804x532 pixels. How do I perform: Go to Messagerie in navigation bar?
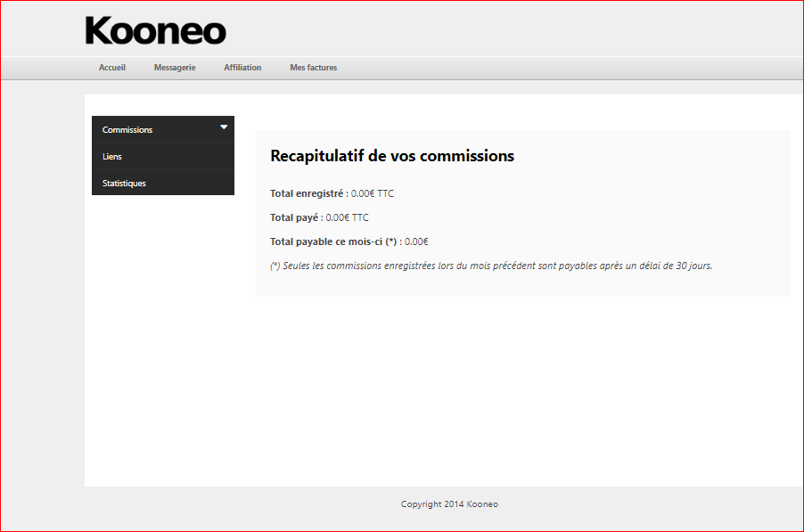(x=175, y=68)
